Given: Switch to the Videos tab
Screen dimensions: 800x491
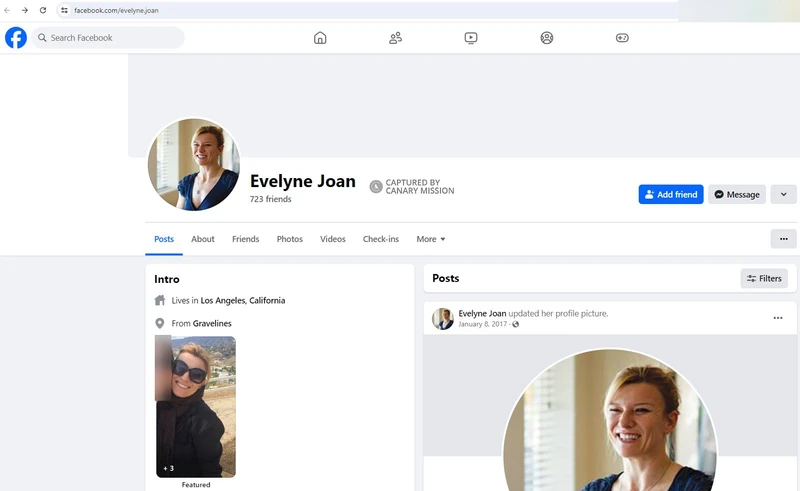Looking at the screenshot, I should pyautogui.click(x=333, y=239).
